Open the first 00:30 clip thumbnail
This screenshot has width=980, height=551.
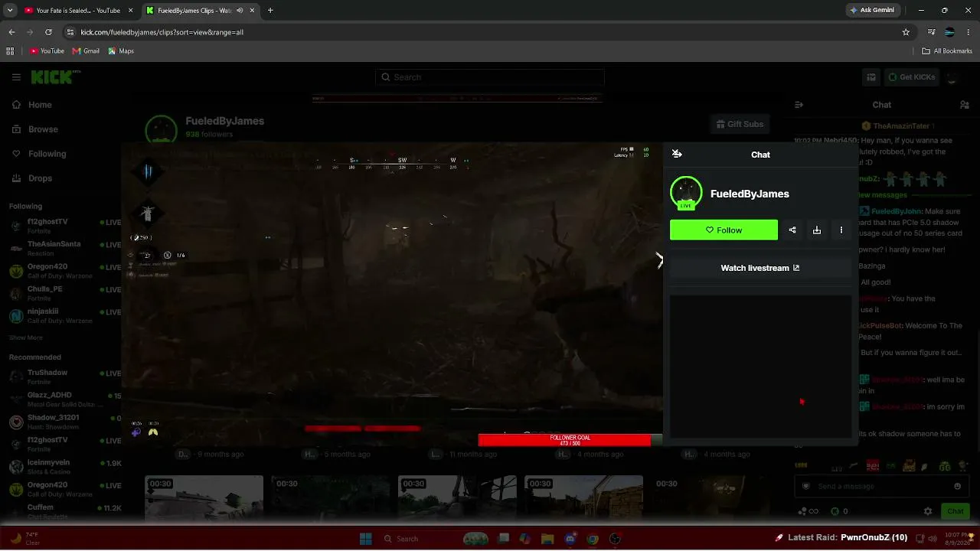pyautogui.click(x=204, y=498)
